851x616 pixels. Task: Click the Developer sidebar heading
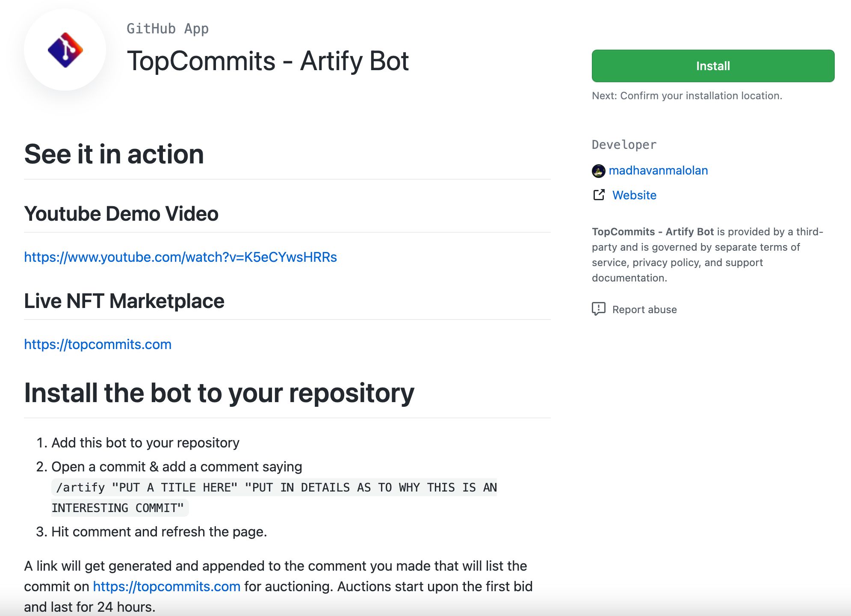(x=624, y=145)
